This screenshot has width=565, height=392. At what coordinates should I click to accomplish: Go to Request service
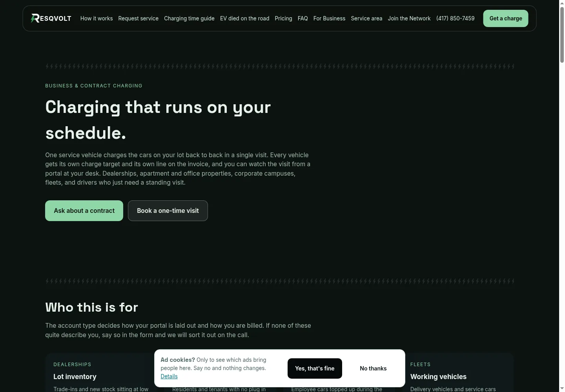pyautogui.click(x=139, y=18)
